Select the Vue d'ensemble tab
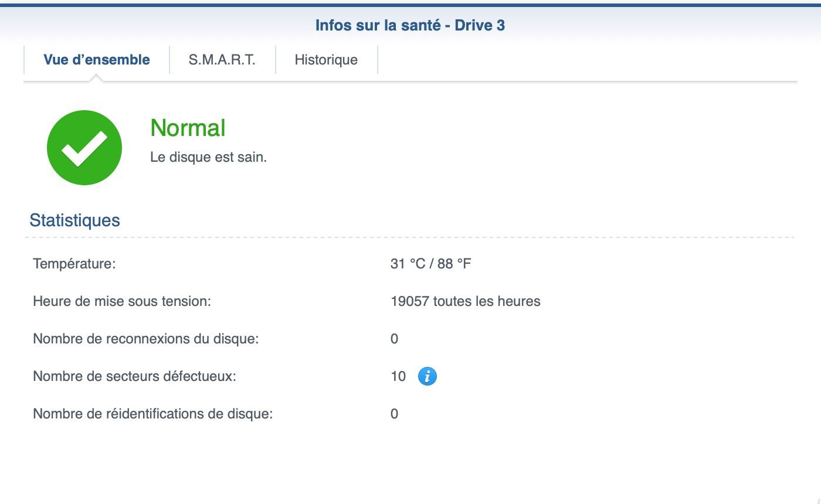This screenshot has width=821, height=504. coord(97,60)
